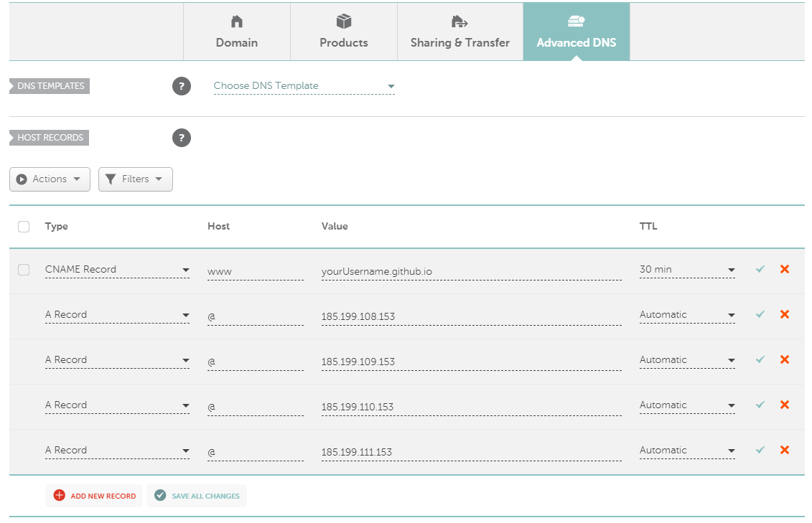Click help icon next to DNS Templates
Screen dimensions: 812x523
click(x=182, y=87)
